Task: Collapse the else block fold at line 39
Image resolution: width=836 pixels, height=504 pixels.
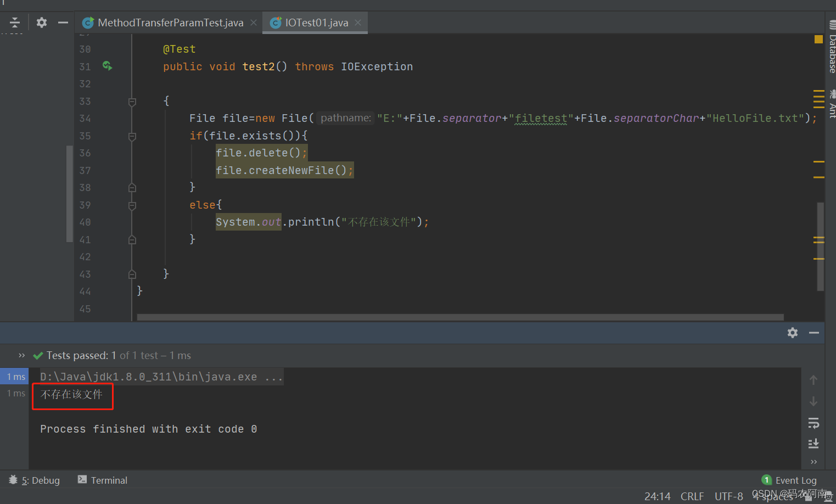Action: [x=132, y=205]
